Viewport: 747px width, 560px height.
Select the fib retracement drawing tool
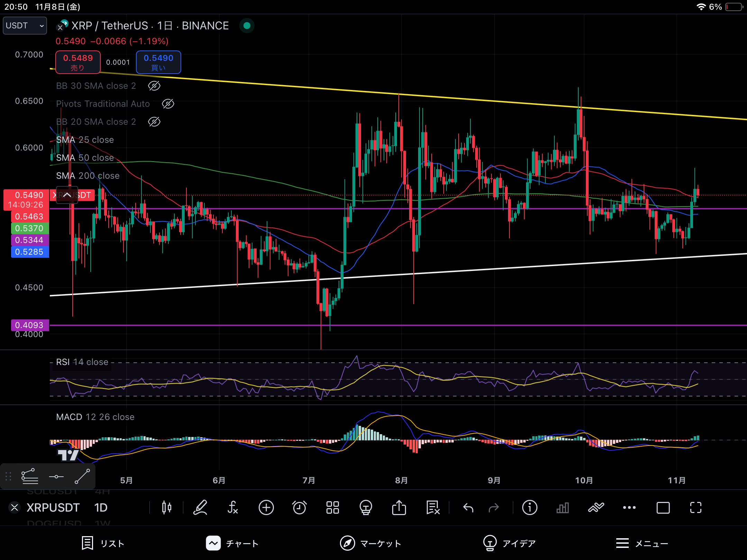[30, 476]
